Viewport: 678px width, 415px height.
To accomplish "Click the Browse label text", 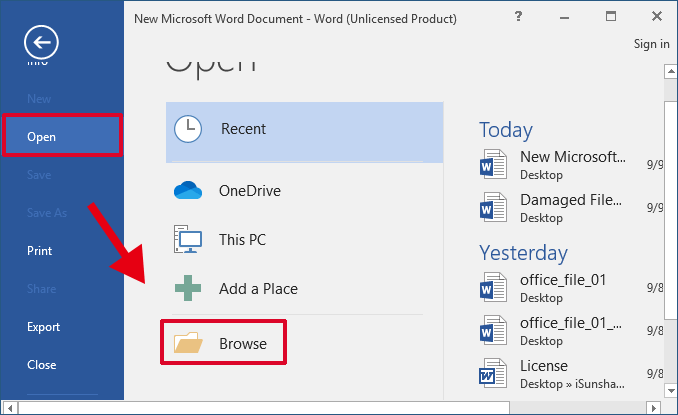I will [243, 344].
